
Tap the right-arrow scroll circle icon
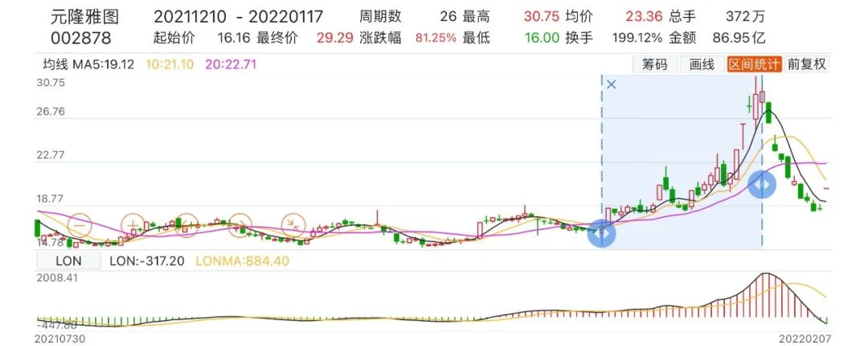coord(240,225)
